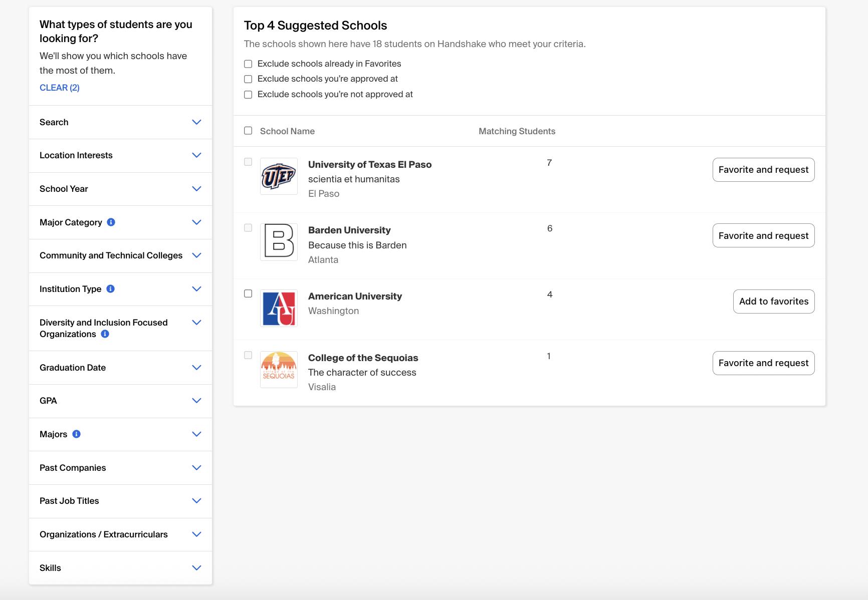Click the Skills label
This screenshot has width=868, height=600.
pos(50,568)
